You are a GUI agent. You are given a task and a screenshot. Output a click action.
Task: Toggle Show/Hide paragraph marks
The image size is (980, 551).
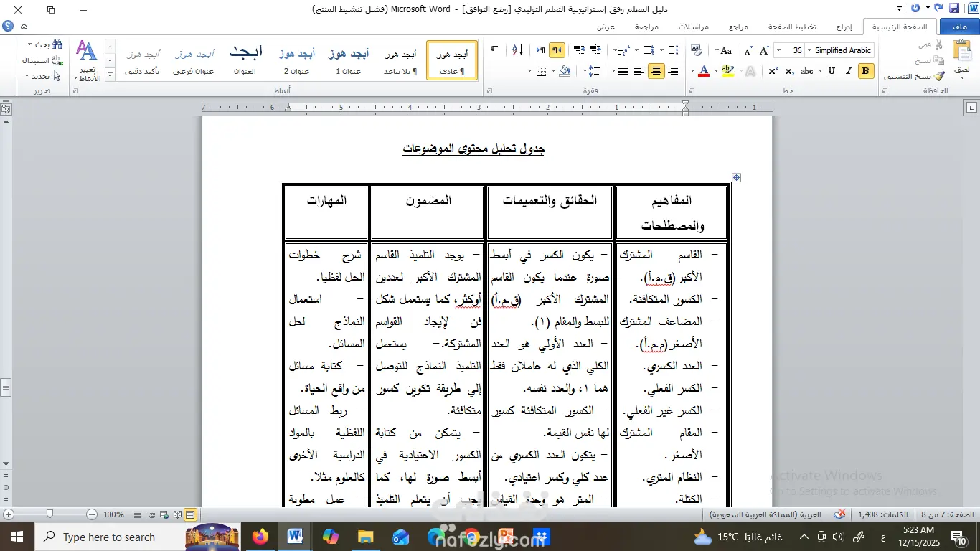[x=494, y=50]
